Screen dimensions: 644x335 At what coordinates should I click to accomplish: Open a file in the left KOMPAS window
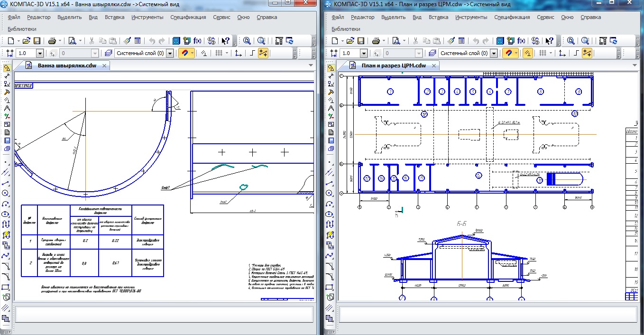click(x=27, y=41)
